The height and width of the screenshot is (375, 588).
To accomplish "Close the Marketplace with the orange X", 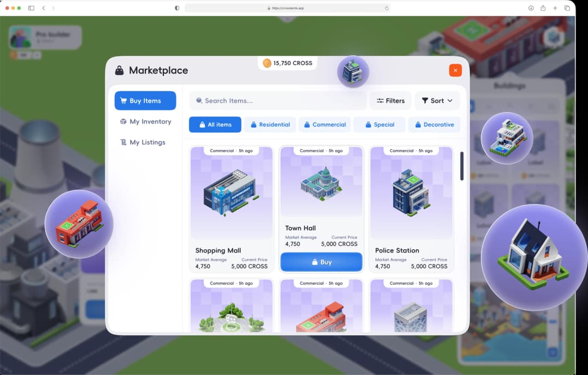I will 455,70.
